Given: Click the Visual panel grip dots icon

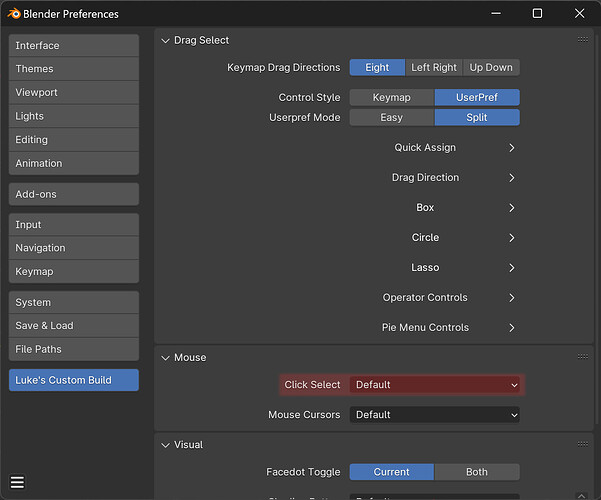Looking at the screenshot, I should (583, 444).
